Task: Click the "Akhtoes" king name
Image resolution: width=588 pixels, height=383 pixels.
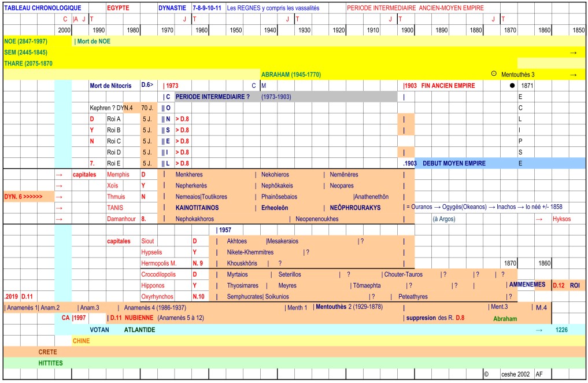Action: [x=237, y=241]
